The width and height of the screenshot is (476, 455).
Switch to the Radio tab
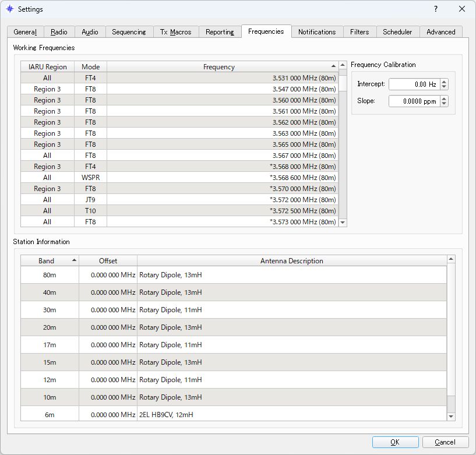(59, 32)
